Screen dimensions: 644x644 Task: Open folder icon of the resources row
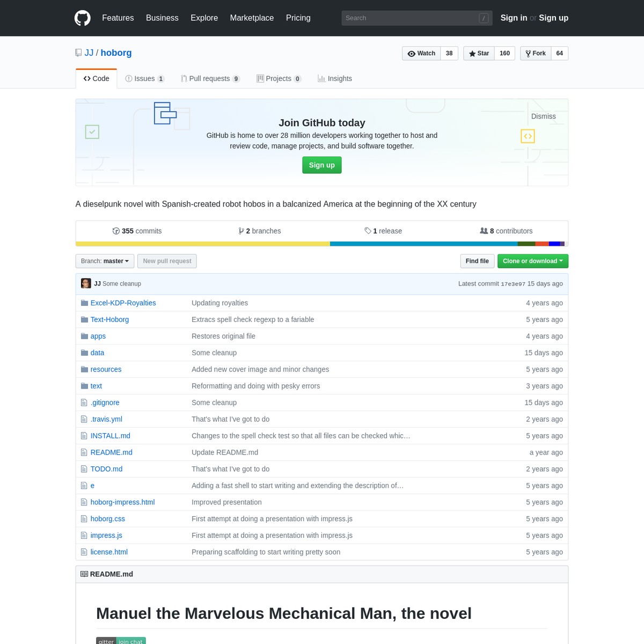[x=84, y=370]
